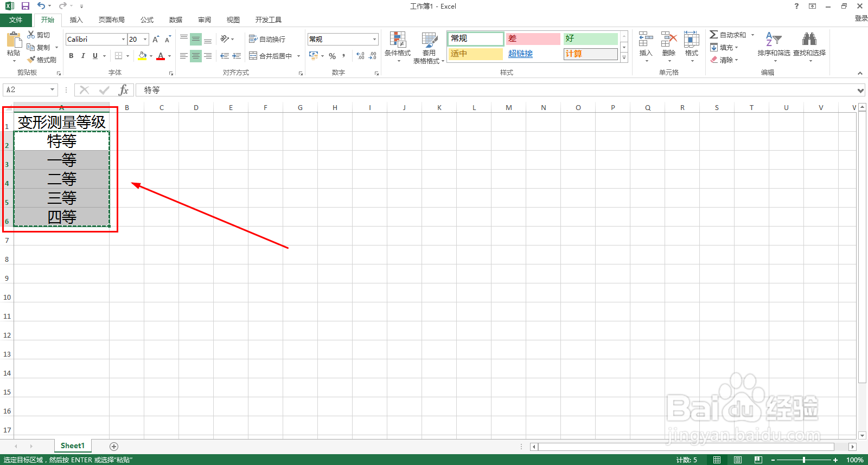868x465 pixels.
Task: Open the font name Calibri dropdown
Action: click(x=123, y=39)
